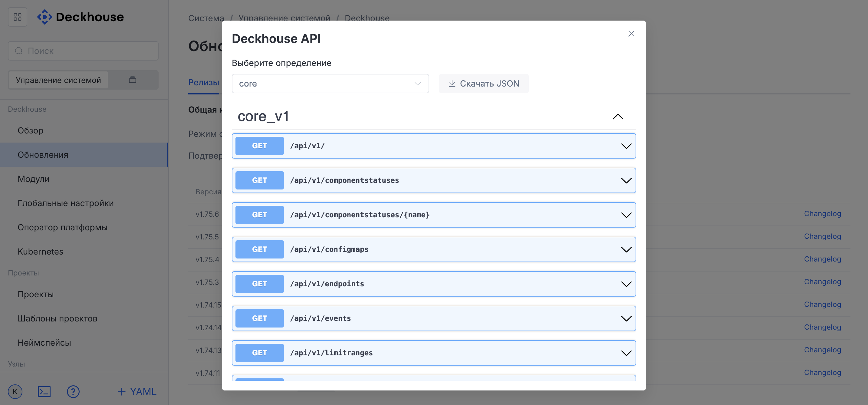
Task: Click the search magnifier icon
Action: pos(18,51)
